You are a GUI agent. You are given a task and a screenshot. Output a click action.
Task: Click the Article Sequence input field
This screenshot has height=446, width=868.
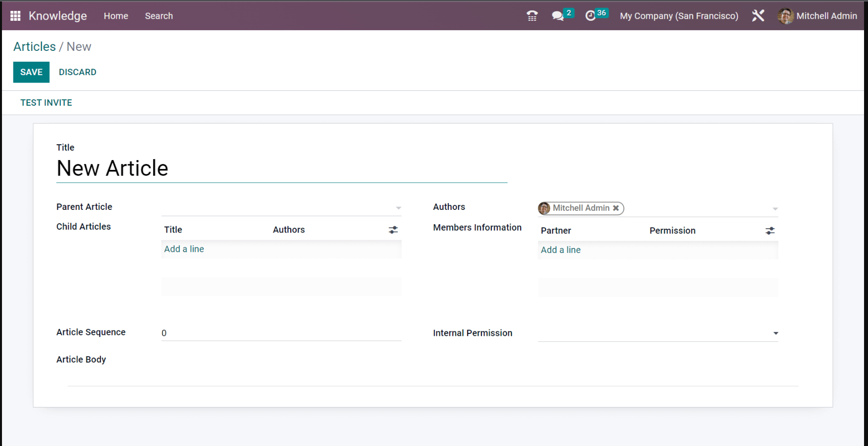tap(281, 333)
